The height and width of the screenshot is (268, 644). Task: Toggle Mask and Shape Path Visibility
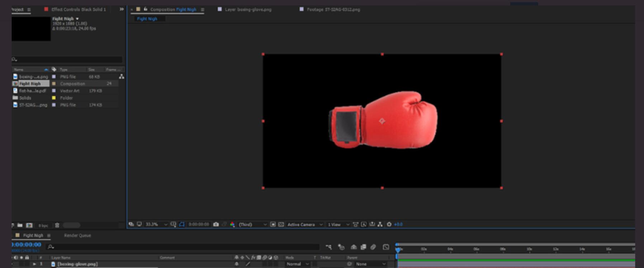click(182, 224)
